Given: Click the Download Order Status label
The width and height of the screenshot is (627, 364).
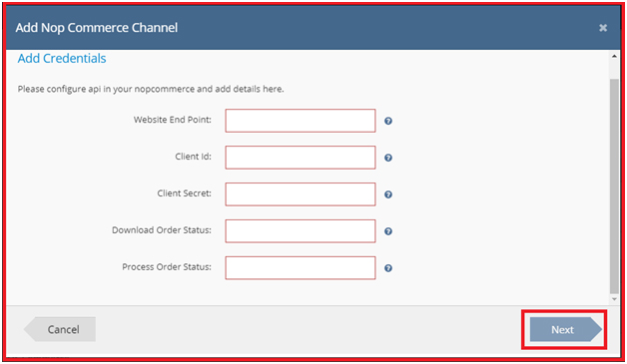Looking at the screenshot, I should (x=162, y=229).
